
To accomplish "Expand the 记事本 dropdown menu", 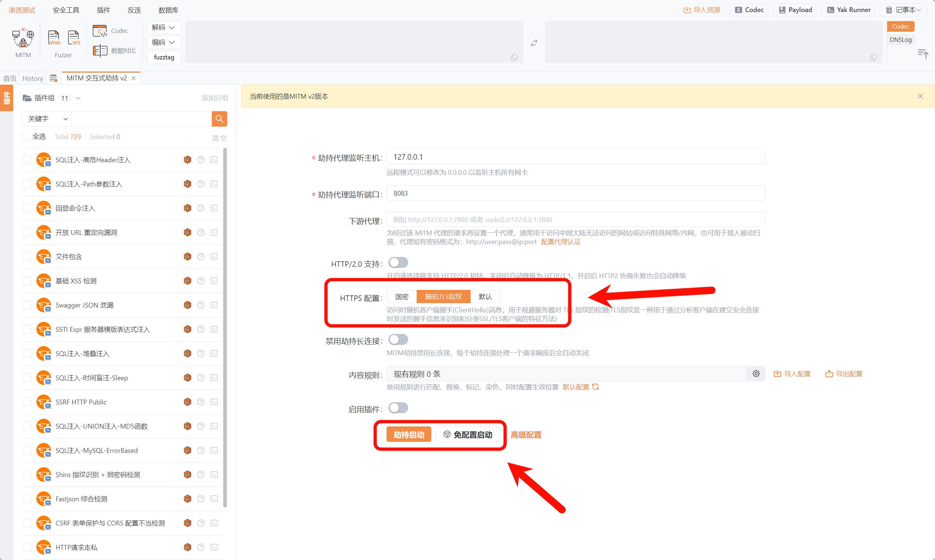I will point(907,10).
